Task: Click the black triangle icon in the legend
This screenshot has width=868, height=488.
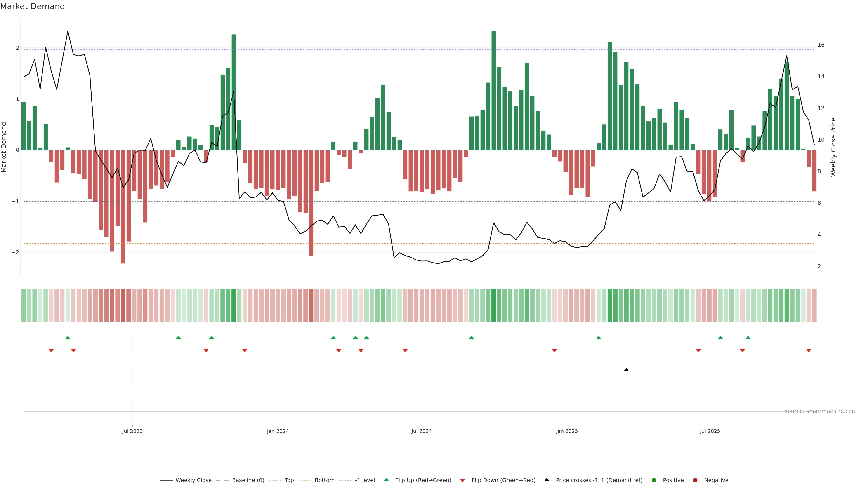Action: point(547,480)
